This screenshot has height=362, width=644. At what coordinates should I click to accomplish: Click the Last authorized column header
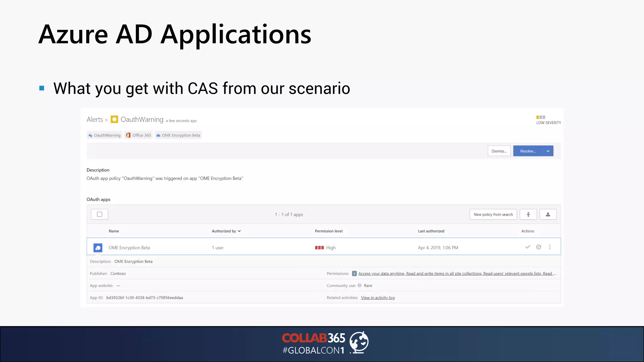coord(431,231)
